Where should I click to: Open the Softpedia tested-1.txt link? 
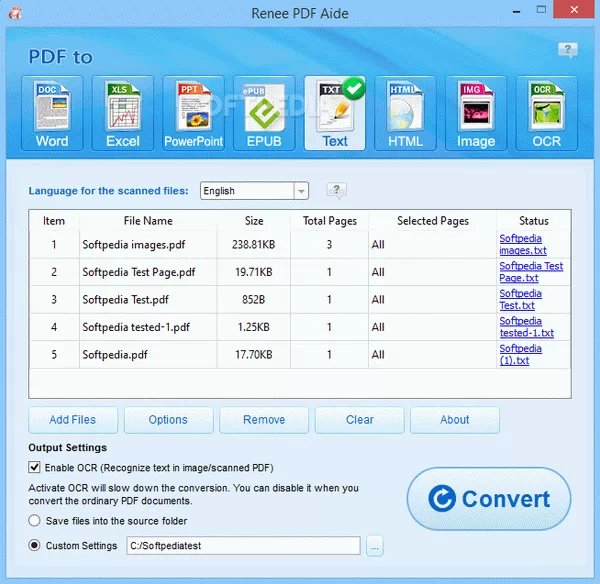[x=527, y=327]
